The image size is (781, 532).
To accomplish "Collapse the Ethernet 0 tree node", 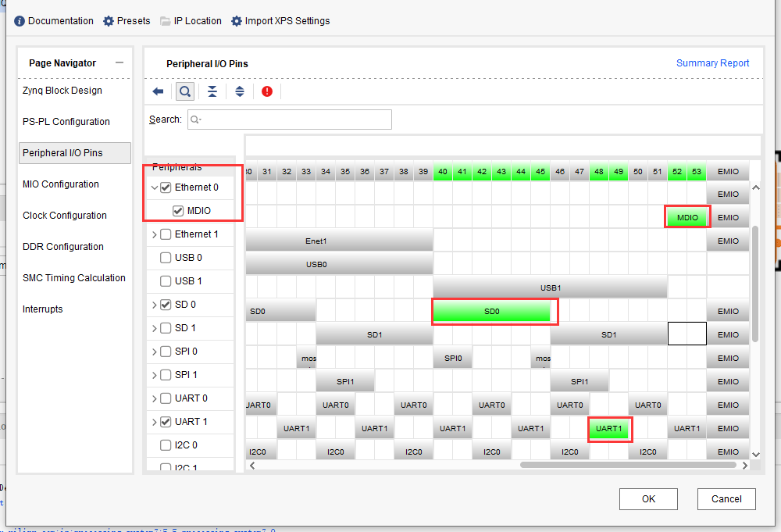I will click(x=155, y=187).
